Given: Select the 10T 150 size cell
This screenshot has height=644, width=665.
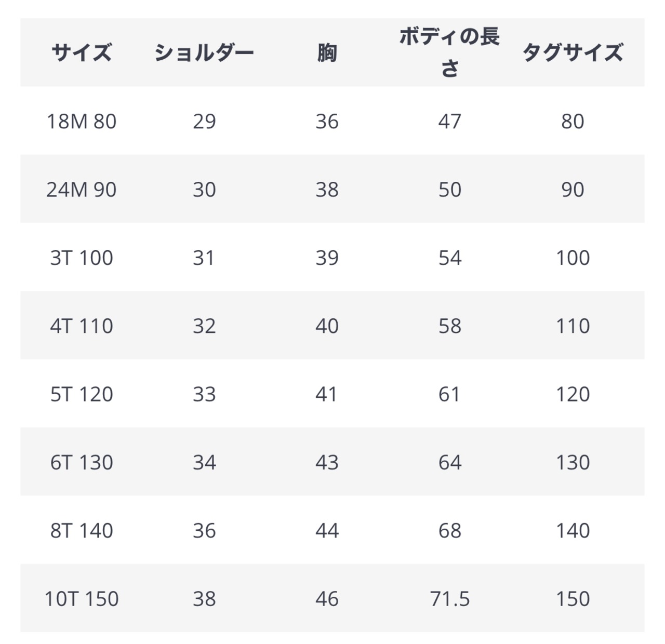Looking at the screenshot, I should tap(82, 599).
